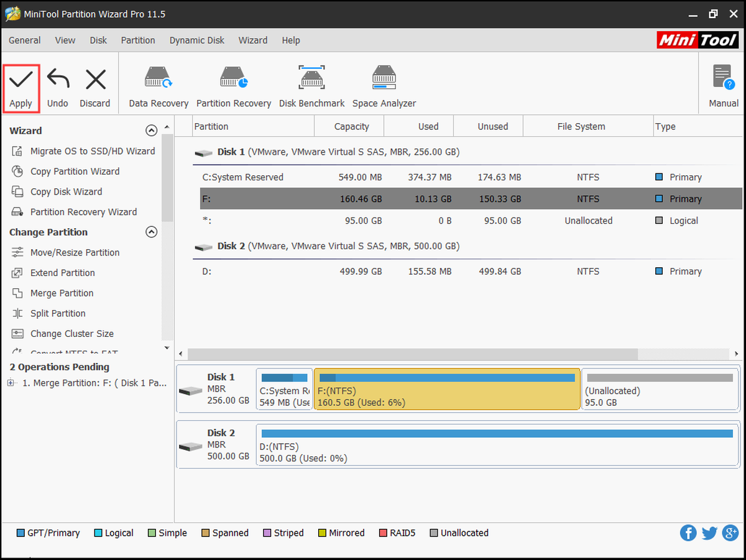Open the Partition menu
Image resolution: width=746 pixels, height=560 pixels.
pos(138,40)
